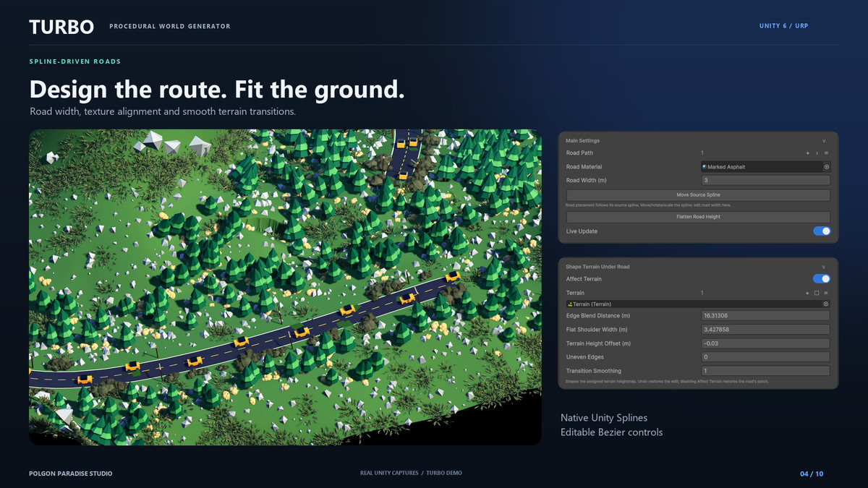Disable the Affect Terrain switch
The width and height of the screenshot is (868, 488).
(822, 279)
